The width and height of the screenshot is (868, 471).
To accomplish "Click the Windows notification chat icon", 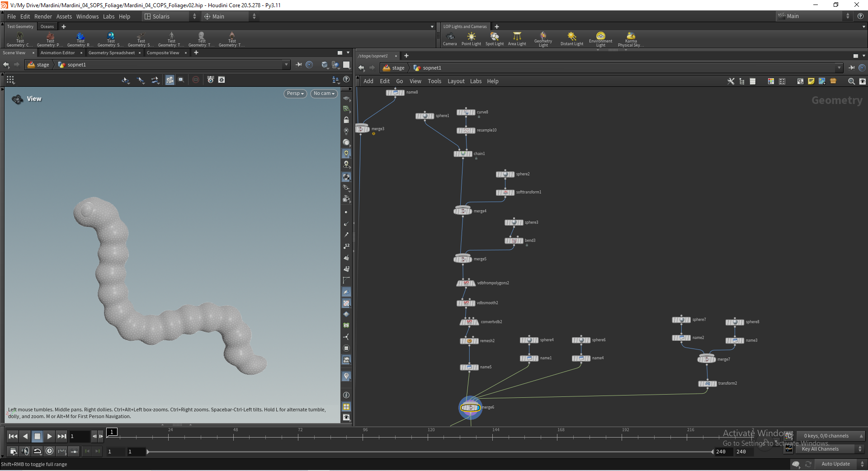I will [x=796, y=464].
